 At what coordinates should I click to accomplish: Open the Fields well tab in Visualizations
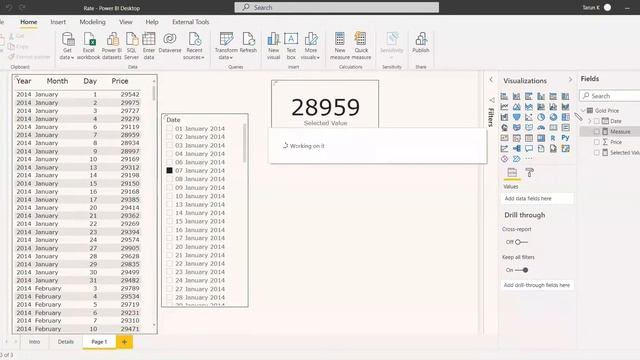coord(512,173)
